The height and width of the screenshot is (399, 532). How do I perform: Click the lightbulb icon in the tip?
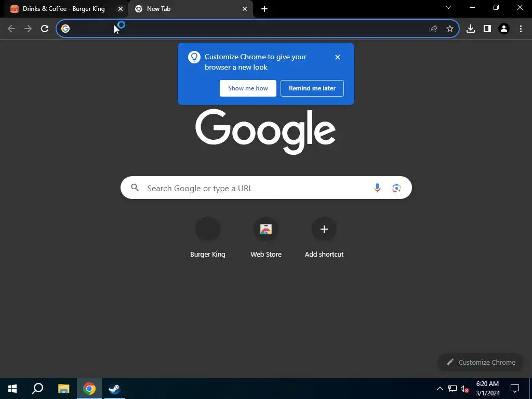click(x=194, y=57)
